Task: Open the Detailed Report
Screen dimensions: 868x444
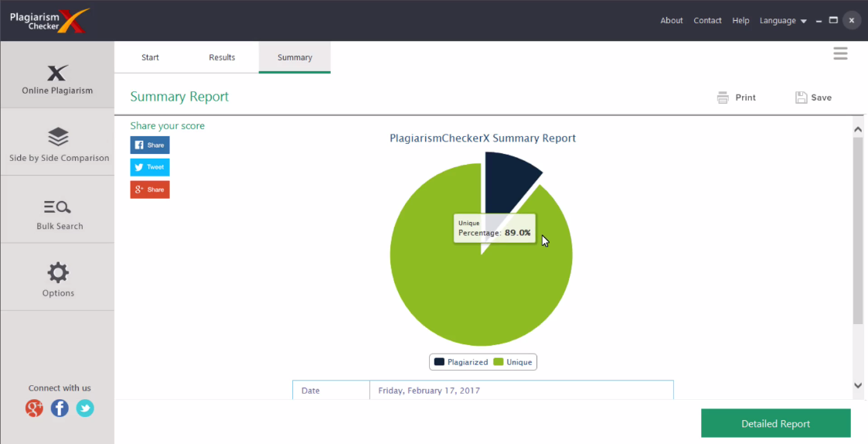Action: tap(775, 423)
